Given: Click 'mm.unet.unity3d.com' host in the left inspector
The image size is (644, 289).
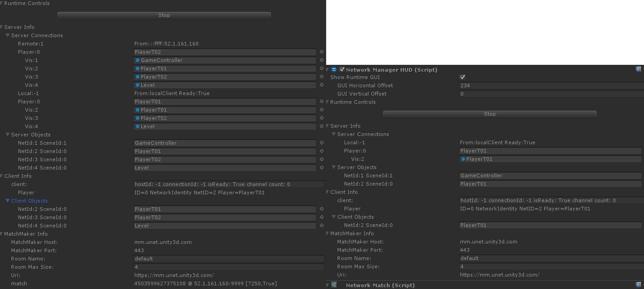Looking at the screenshot, I should (163, 242).
